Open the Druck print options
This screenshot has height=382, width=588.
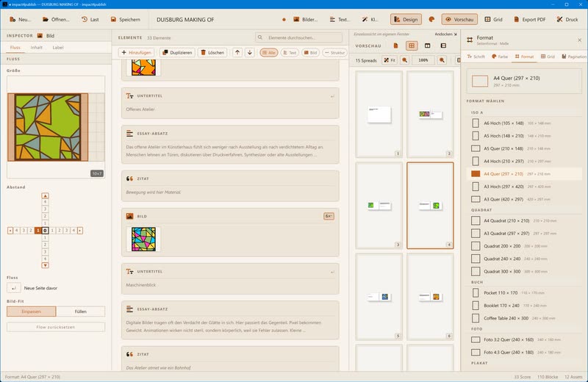(567, 20)
